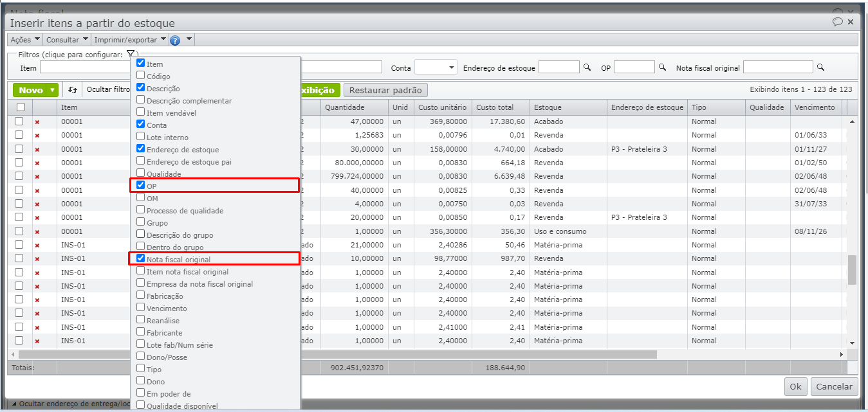Screen dimensions: 868x412
Task: Uncheck the Nota fiscal original filter option
Action: click(x=141, y=259)
